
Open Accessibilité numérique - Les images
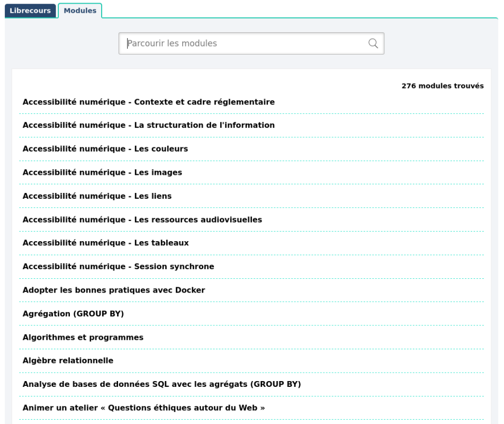[x=102, y=172]
